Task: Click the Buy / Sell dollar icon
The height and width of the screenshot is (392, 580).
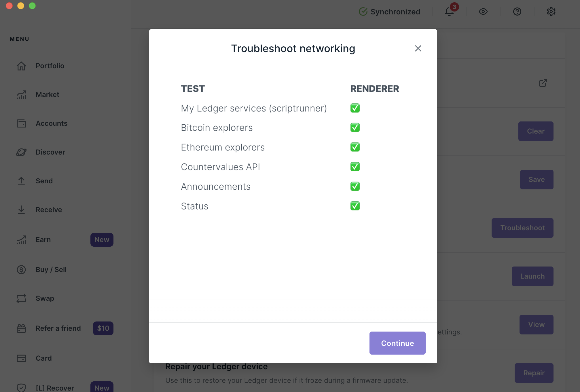Action: [x=21, y=270]
